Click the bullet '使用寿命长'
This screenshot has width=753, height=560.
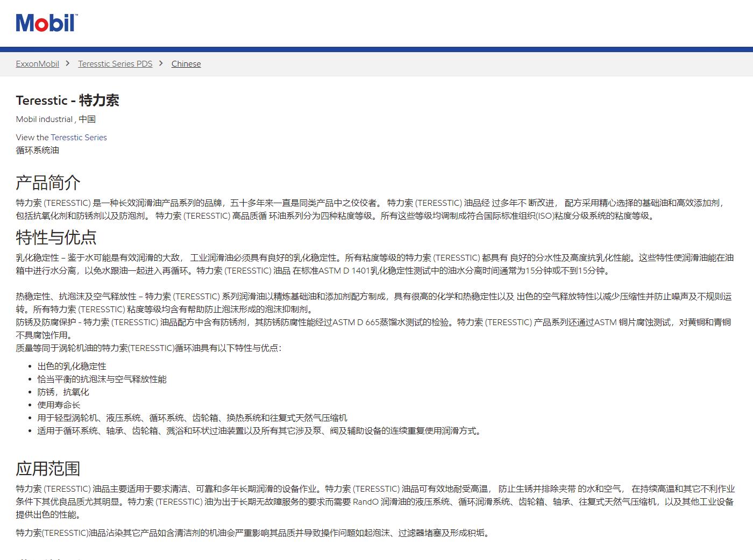(59, 405)
